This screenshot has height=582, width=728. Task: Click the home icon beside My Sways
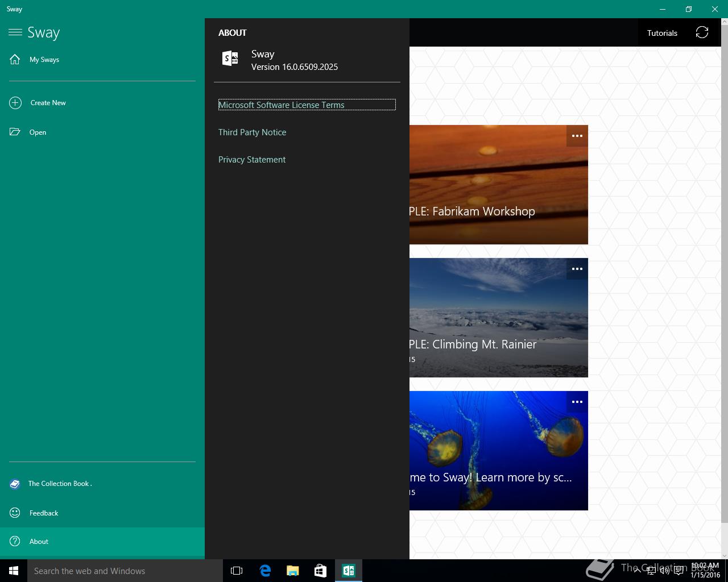(15, 59)
